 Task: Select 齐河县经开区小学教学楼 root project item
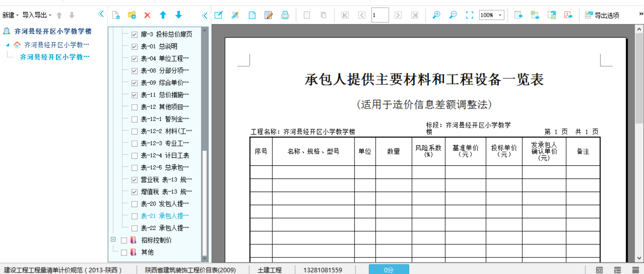(x=53, y=31)
